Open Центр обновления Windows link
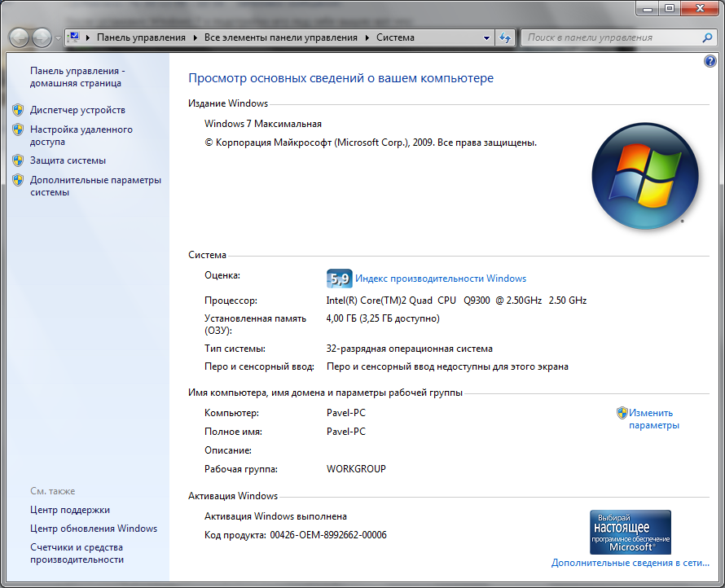Screen dimensions: 725x588 pyautogui.click(x=94, y=529)
